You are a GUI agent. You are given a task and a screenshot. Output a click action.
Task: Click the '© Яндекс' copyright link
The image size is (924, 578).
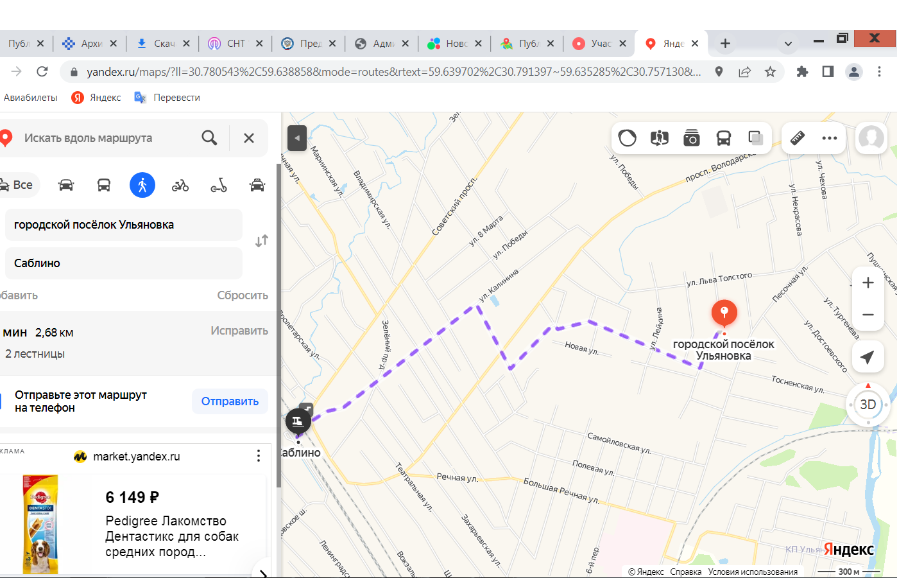pos(646,572)
